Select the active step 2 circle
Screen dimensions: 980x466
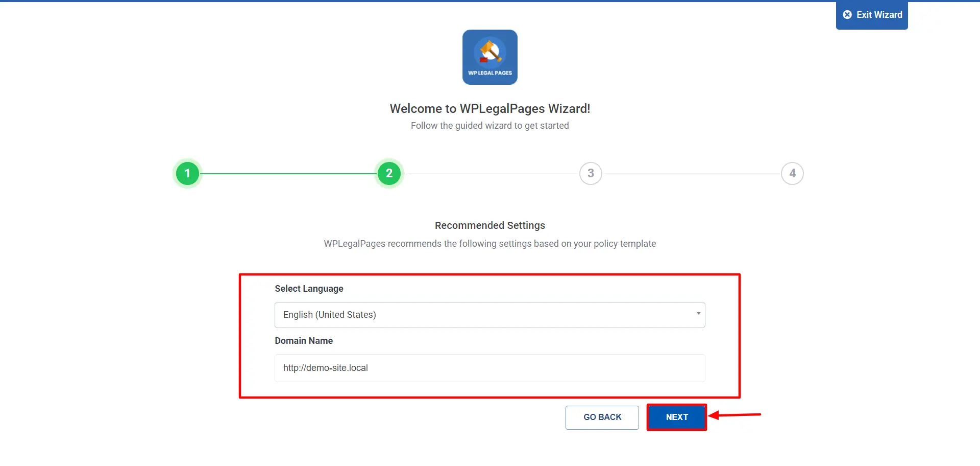(x=389, y=174)
